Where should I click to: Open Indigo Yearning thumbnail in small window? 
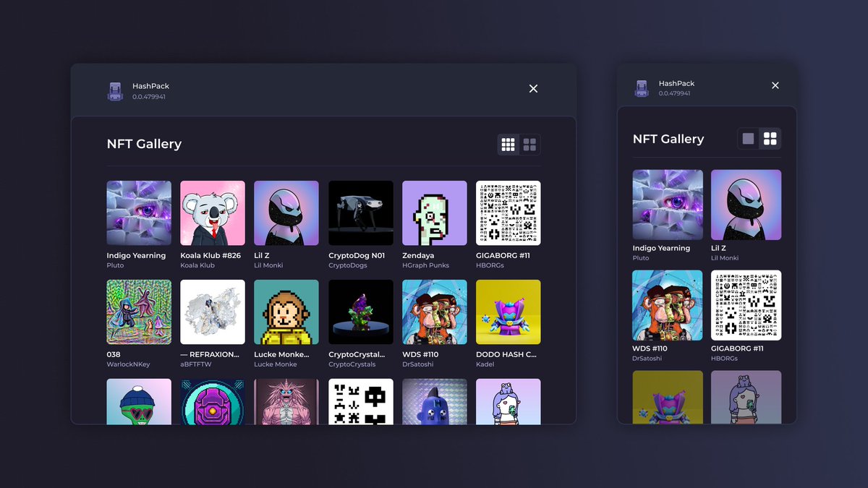(x=668, y=205)
